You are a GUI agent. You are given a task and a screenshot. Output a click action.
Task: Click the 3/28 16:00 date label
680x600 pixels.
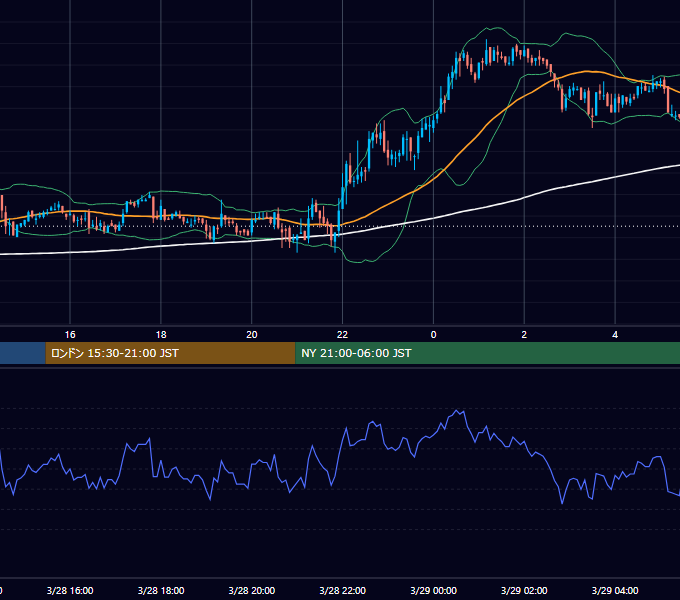click(x=70, y=590)
